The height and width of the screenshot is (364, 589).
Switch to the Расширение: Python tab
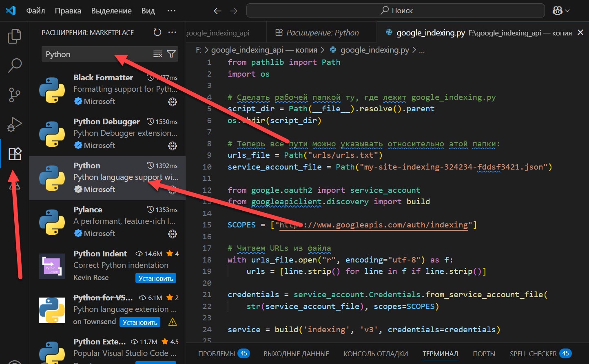(317, 33)
